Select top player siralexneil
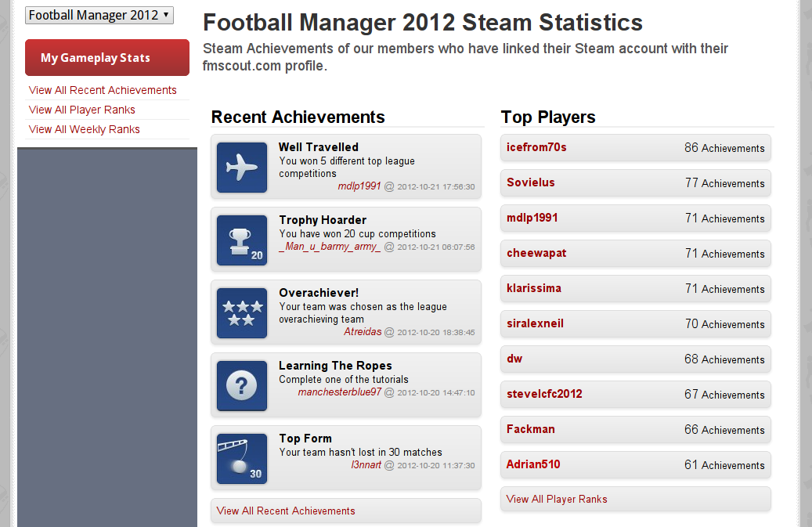 click(x=535, y=323)
